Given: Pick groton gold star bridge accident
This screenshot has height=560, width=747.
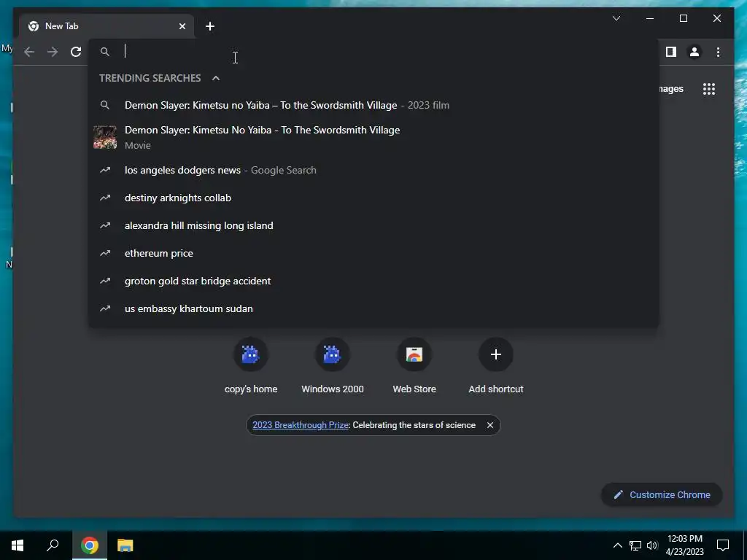Looking at the screenshot, I should tap(373, 281).
